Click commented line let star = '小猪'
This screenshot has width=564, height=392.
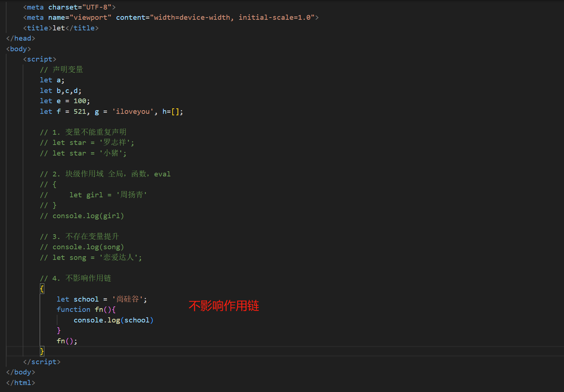[x=83, y=153]
